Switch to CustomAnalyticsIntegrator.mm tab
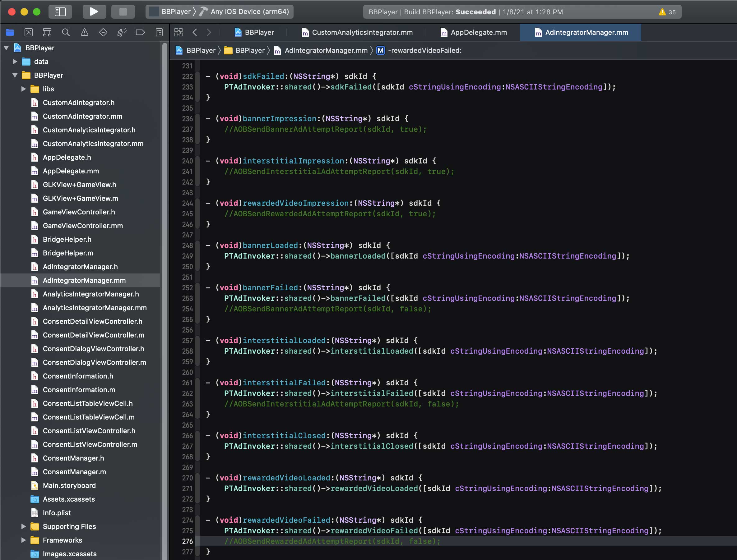The image size is (737, 560). pos(357,32)
